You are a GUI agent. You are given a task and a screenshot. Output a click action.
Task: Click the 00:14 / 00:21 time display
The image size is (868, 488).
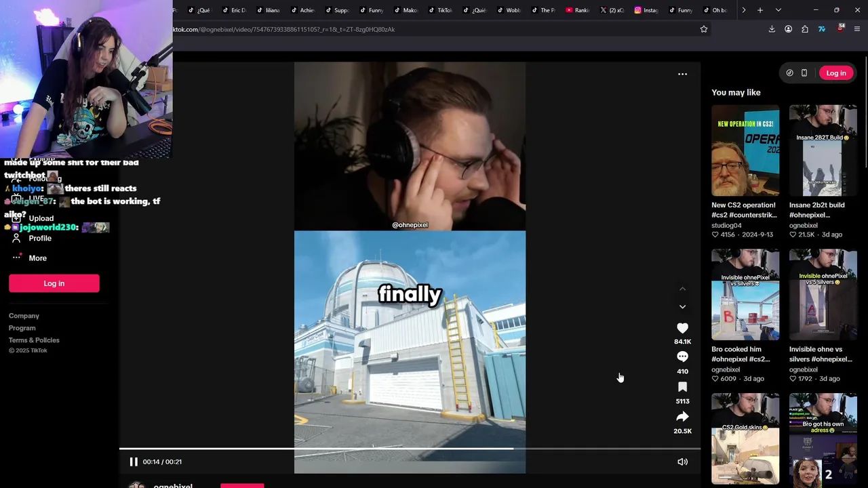[x=162, y=462]
